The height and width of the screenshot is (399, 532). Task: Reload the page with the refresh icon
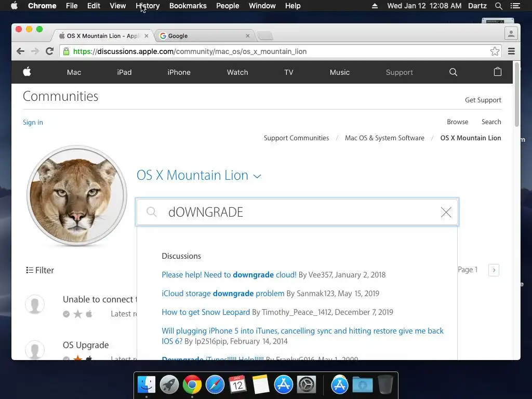[x=49, y=51]
